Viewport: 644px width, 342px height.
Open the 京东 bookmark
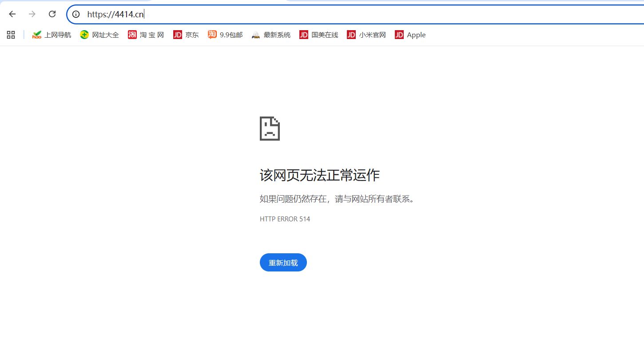point(186,35)
